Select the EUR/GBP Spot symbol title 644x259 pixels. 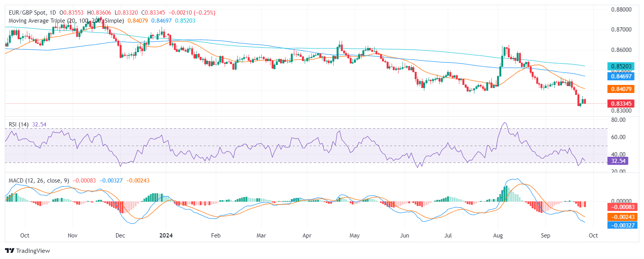point(32,13)
